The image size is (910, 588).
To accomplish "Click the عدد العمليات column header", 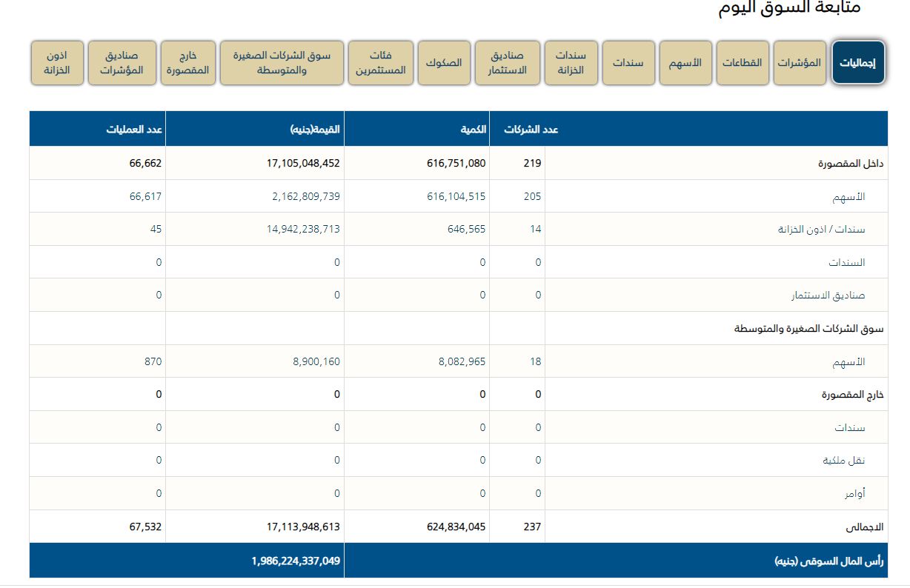I will click(x=134, y=130).
